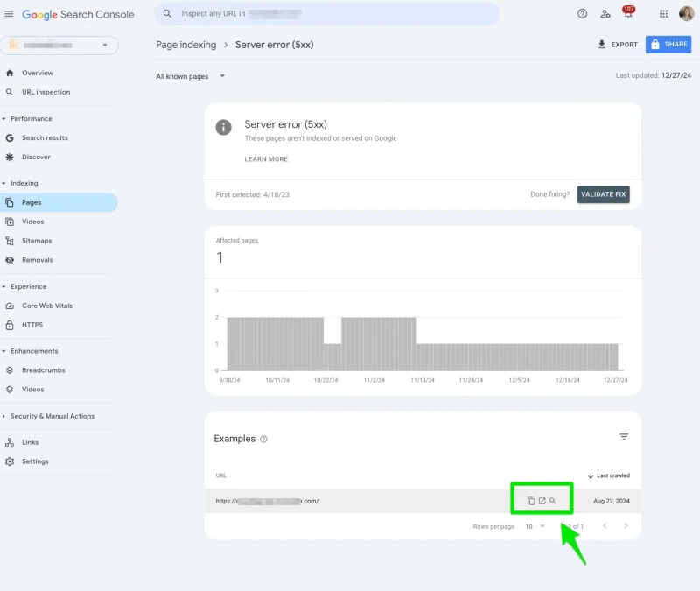Screen dimensions: 700x591
Task: Go to next page of examples
Action: point(626,526)
